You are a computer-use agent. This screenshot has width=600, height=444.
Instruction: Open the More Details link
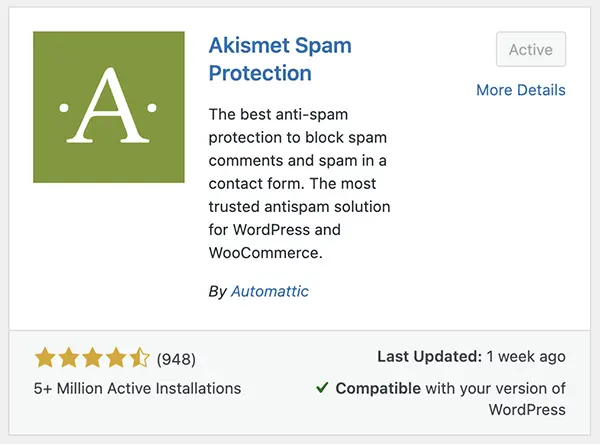pyautogui.click(x=521, y=90)
